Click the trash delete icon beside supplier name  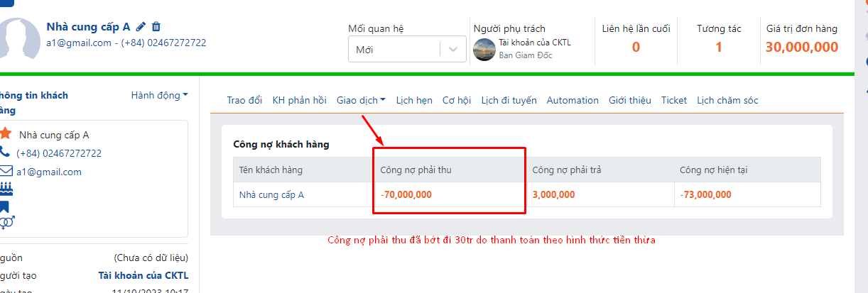[156, 27]
